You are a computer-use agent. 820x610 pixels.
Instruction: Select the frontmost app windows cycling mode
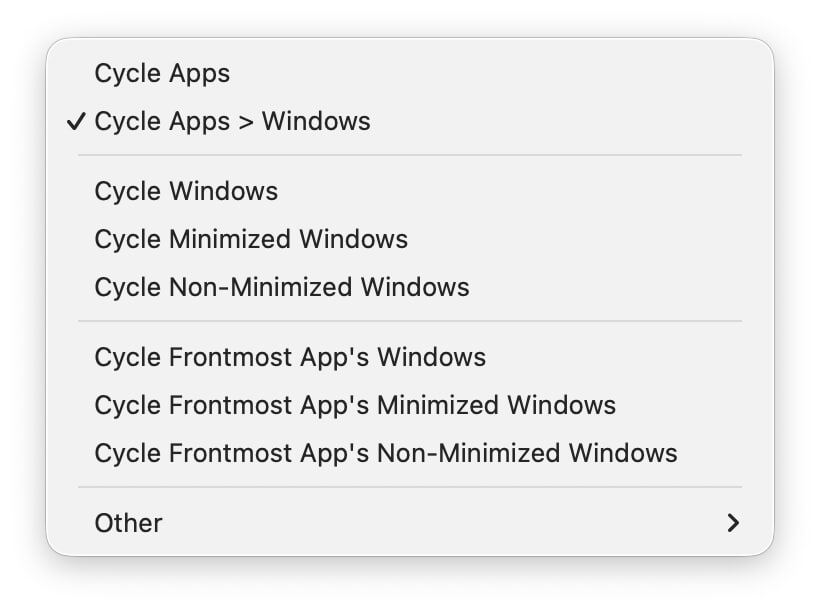tap(290, 357)
